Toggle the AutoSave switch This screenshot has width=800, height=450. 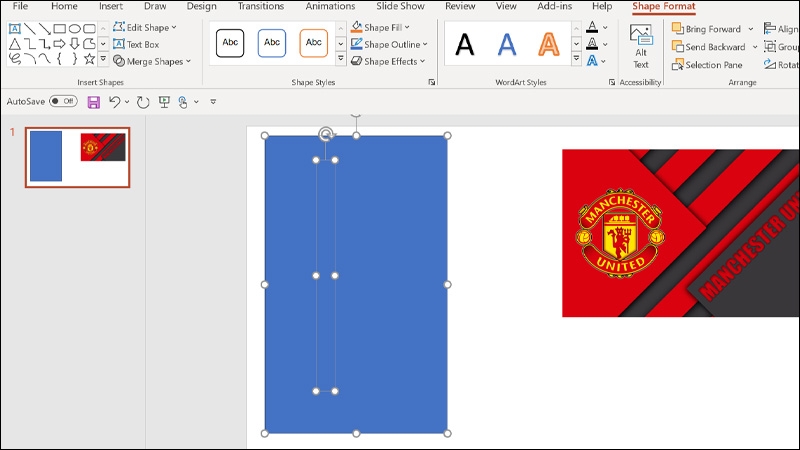pos(63,101)
